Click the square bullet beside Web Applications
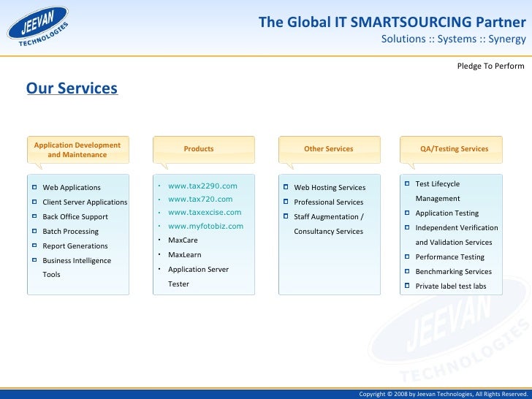 click(x=34, y=187)
